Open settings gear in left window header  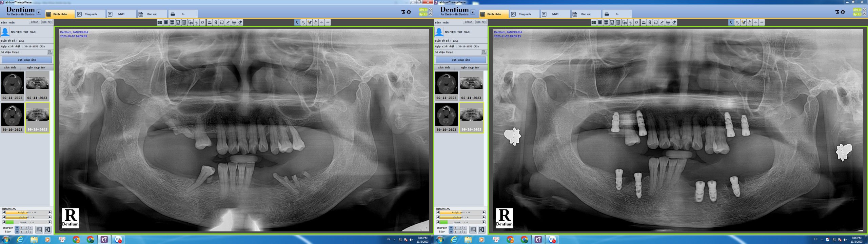pos(409,12)
